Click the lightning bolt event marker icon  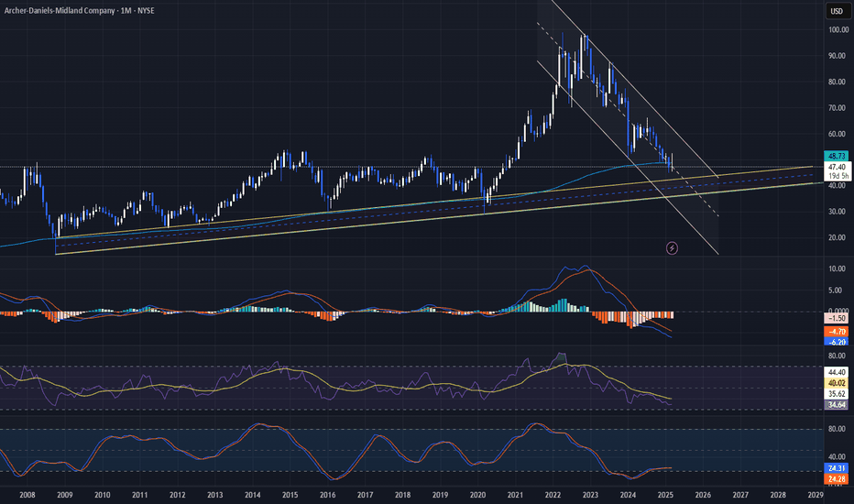[672, 248]
